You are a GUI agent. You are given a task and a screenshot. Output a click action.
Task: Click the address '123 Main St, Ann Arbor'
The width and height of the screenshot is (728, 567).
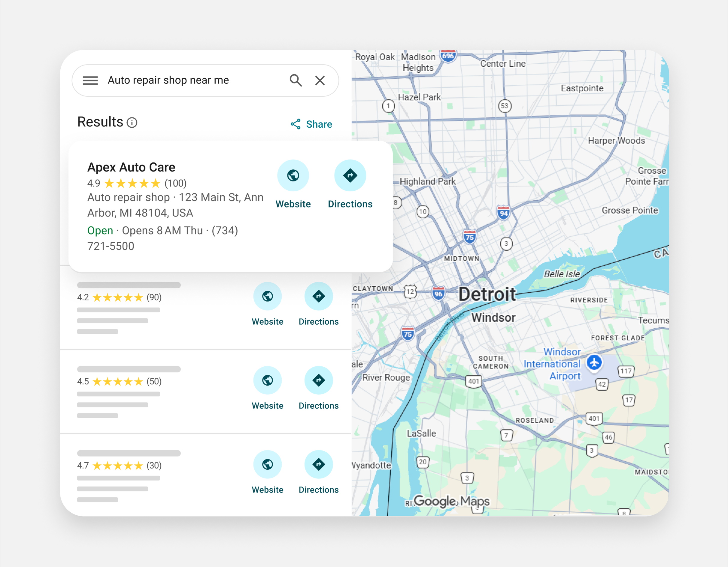176,205
